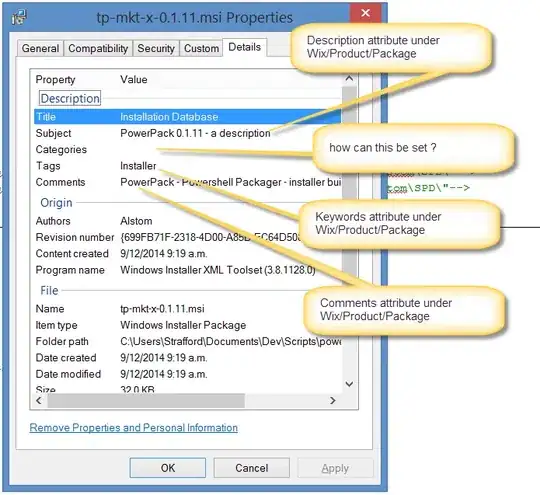Select the Name property label
The image size is (540, 495).
pos(50,309)
